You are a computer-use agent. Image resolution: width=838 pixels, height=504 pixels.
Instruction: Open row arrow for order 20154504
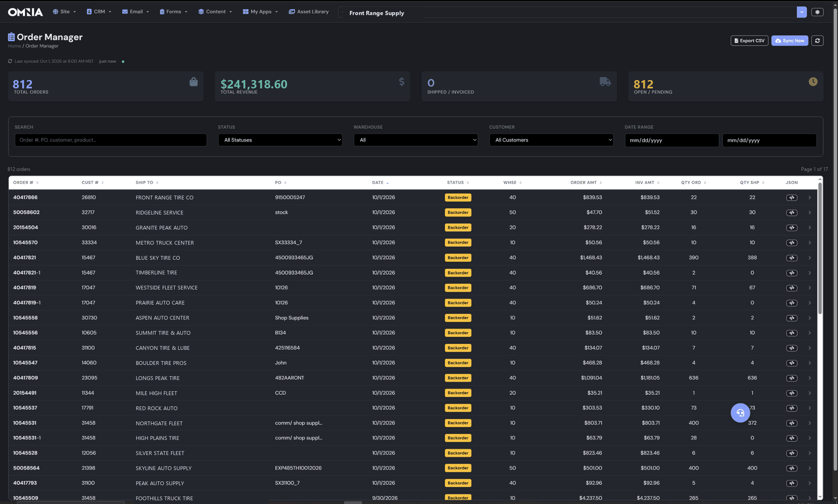(x=810, y=227)
